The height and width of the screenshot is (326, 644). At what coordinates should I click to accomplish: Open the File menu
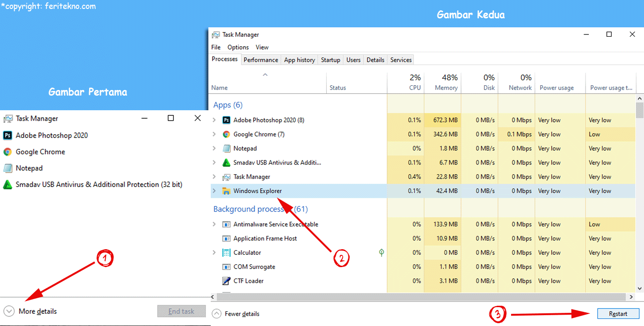coord(216,47)
